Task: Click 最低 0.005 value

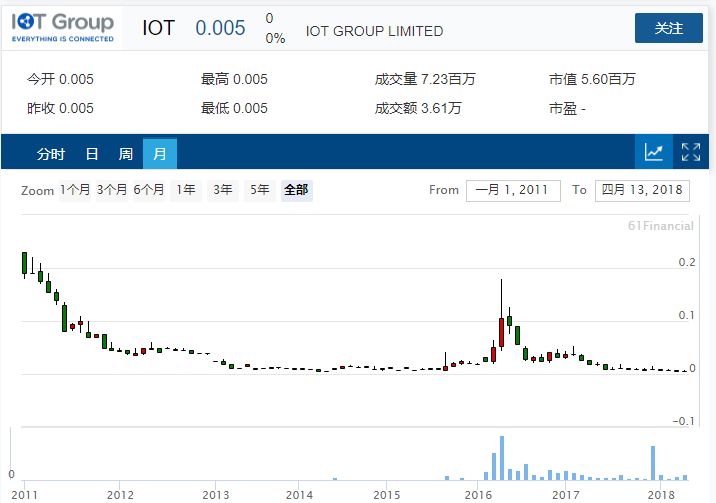Action: click(x=234, y=108)
